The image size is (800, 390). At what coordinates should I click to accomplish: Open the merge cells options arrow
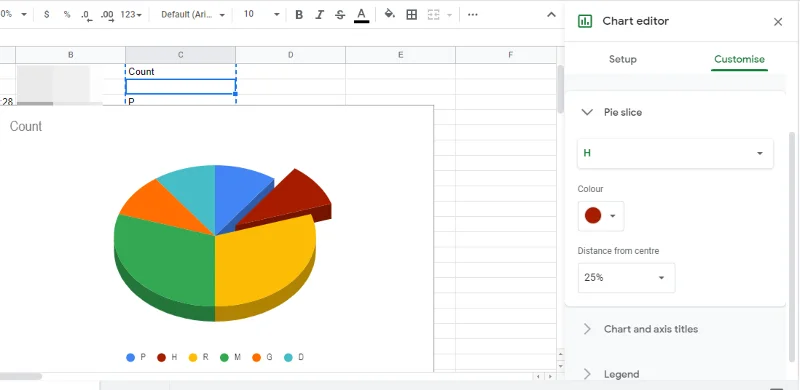tap(449, 15)
